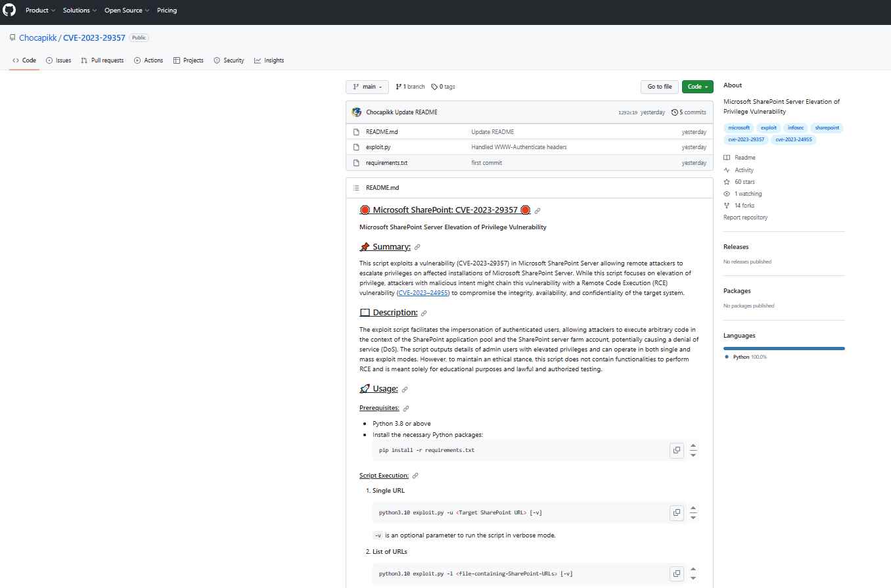Copy the Single URL exploit command
891x588 pixels.
tap(676, 512)
